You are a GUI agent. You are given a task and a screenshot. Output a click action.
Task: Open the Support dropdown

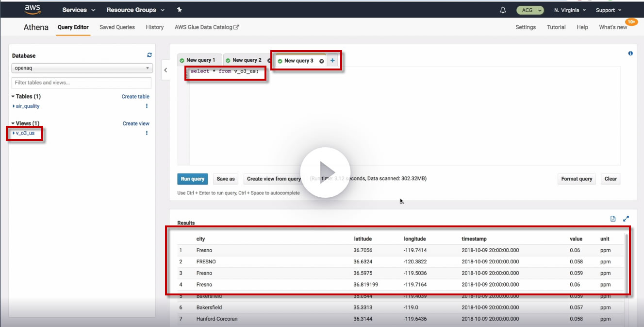point(609,10)
